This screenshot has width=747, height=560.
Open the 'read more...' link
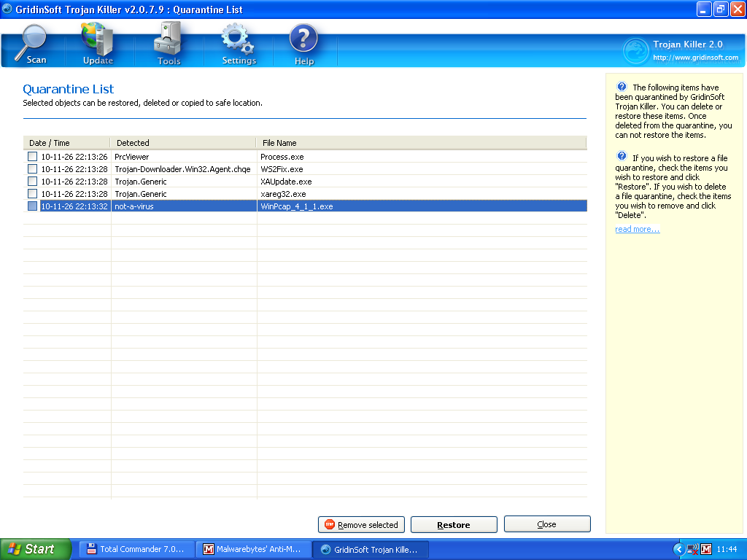click(x=637, y=229)
